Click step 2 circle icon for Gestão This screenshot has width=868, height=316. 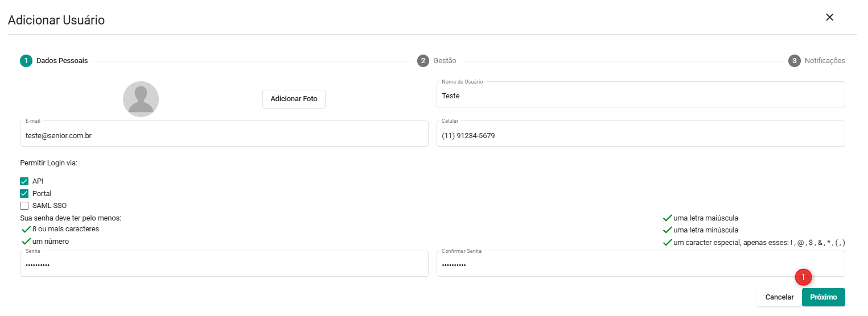point(423,61)
